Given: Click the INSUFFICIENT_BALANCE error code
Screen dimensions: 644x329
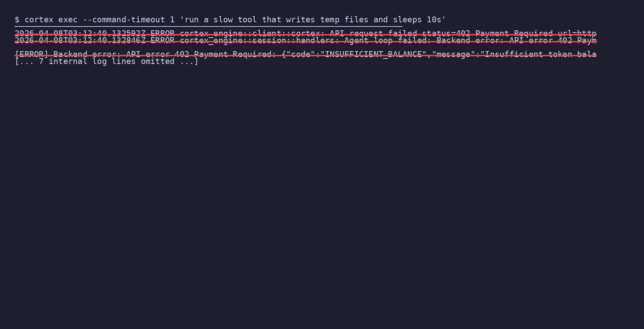Looking at the screenshot, I should coord(373,54).
